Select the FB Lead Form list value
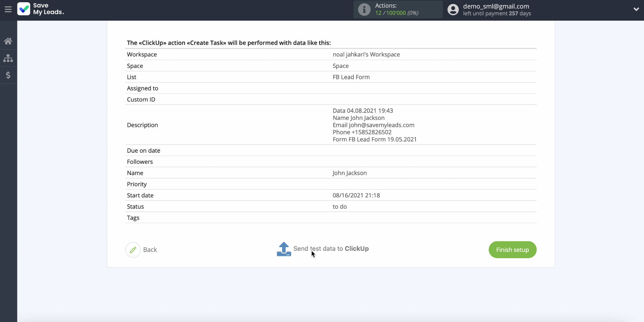This screenshot has height=322, width=644. (x=351, y=77)
